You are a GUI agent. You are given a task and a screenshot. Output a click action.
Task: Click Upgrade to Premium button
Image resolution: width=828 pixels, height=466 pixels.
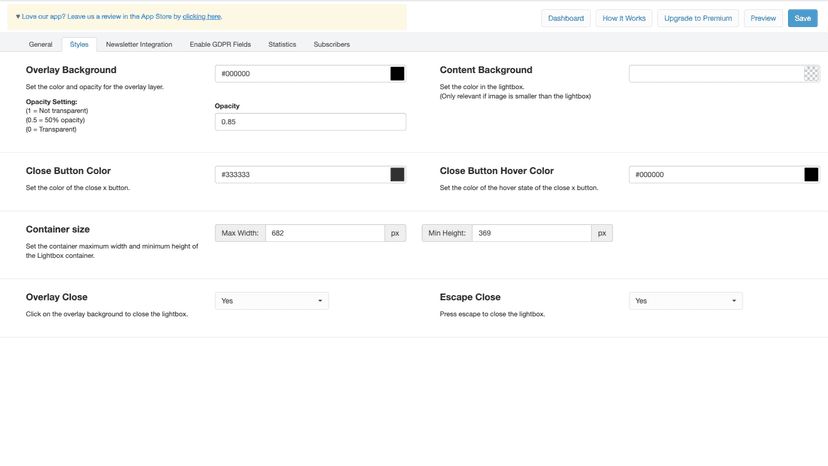coord(698,18)
